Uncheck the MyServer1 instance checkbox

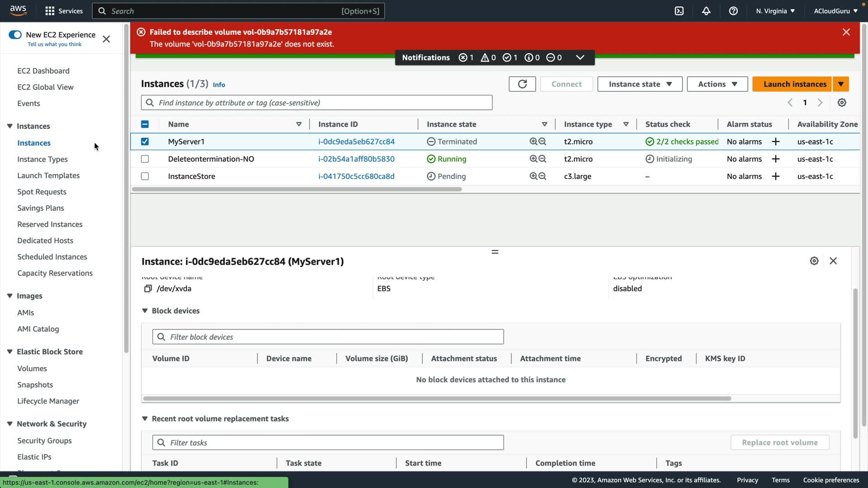(145, 141)
